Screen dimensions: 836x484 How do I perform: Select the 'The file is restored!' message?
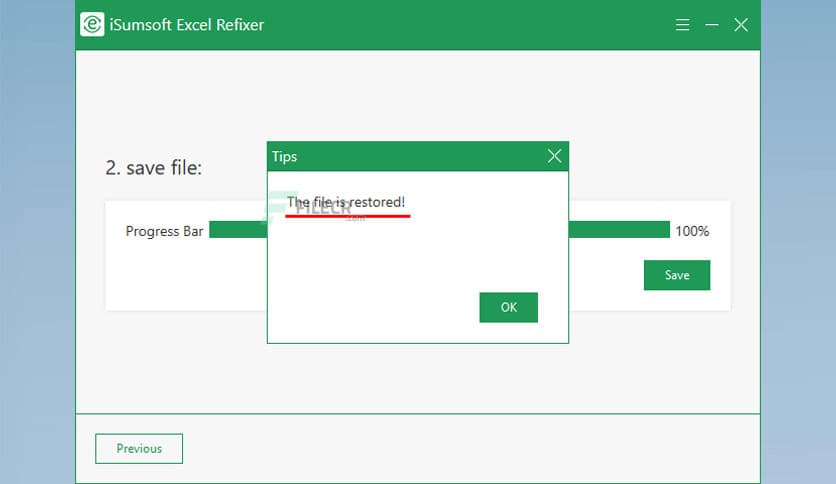(x=346, y=202)
